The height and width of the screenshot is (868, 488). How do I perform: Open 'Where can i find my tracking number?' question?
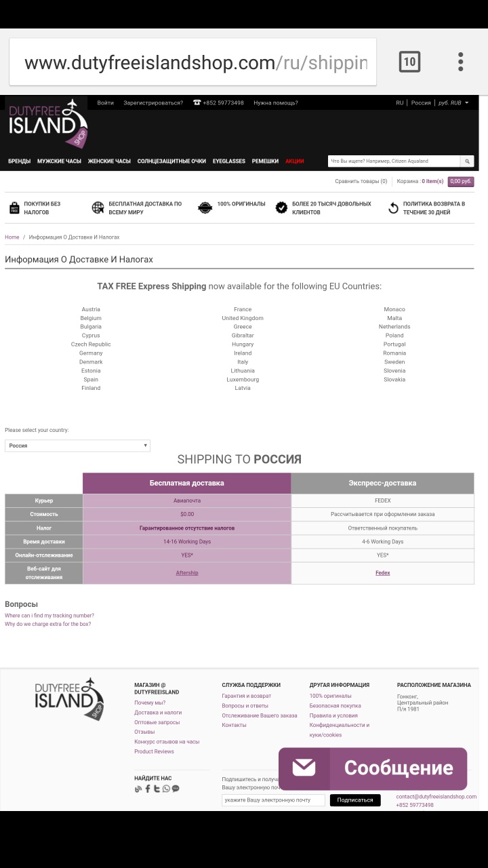click(49, 616)
